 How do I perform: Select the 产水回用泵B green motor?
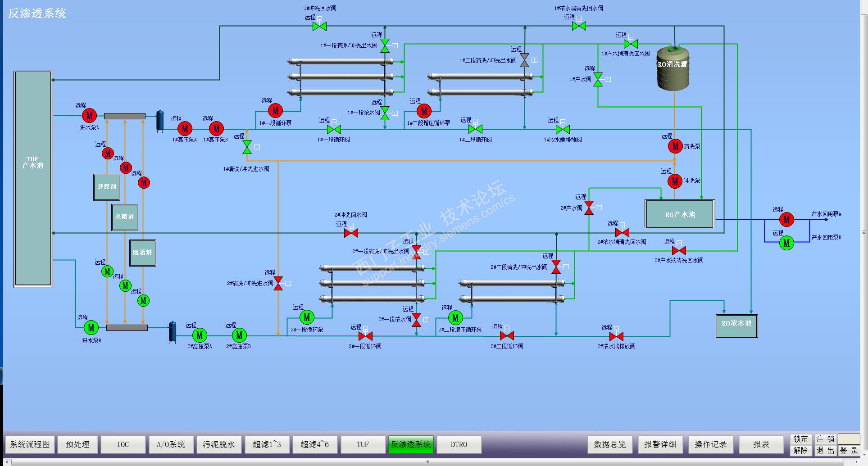(786, 243)
